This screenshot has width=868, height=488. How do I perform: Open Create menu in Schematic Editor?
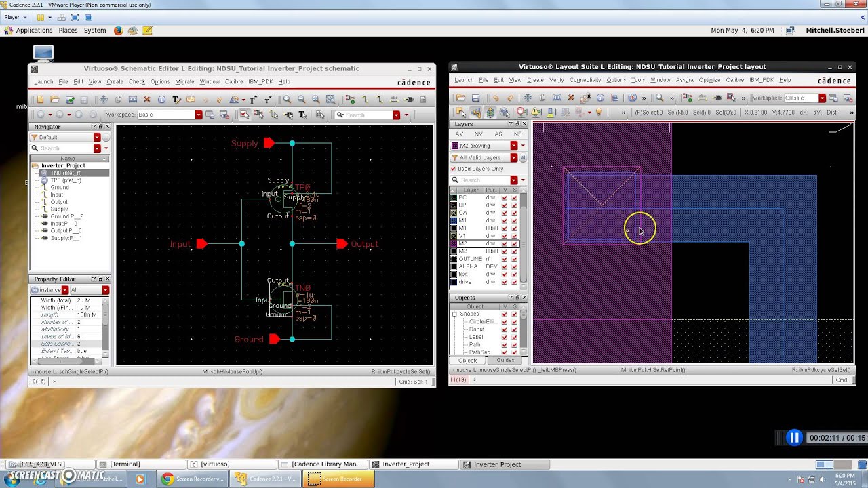pos(115,81)
